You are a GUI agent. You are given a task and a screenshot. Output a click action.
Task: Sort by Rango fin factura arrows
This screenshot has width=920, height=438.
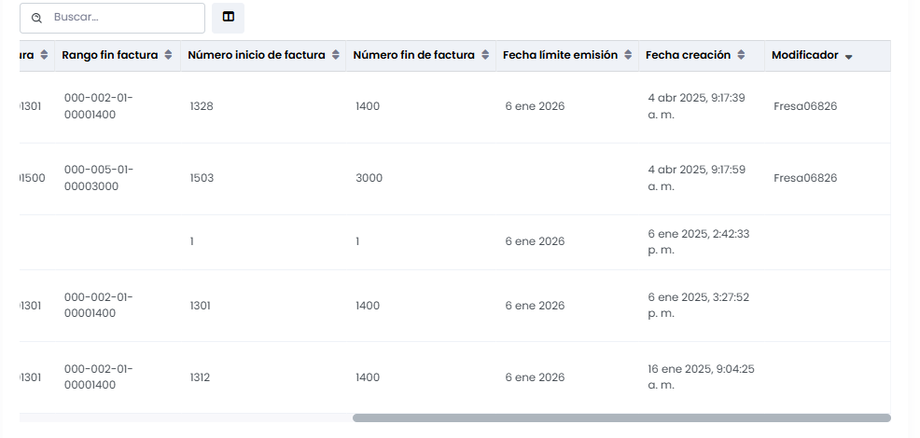168,56
